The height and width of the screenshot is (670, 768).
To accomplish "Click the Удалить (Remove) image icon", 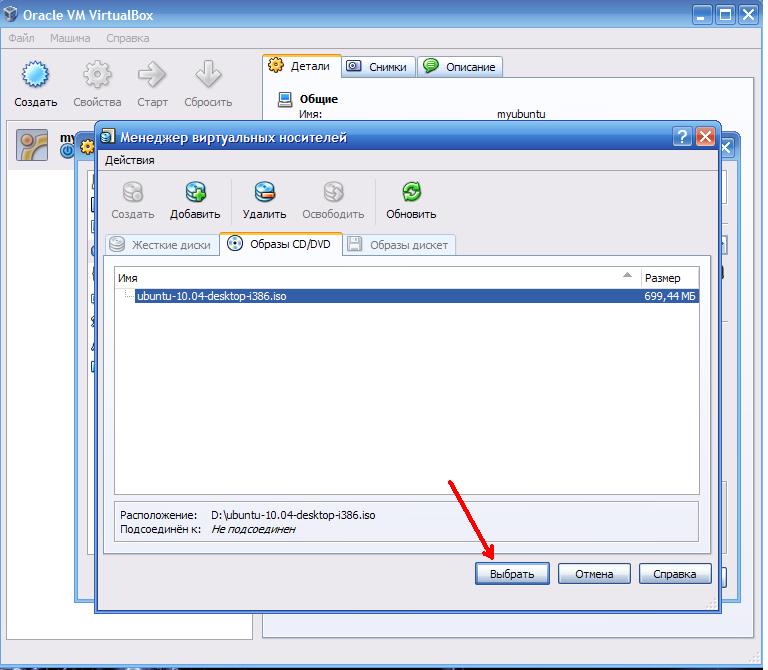I will pyautogui.click(x=264, y=193).
